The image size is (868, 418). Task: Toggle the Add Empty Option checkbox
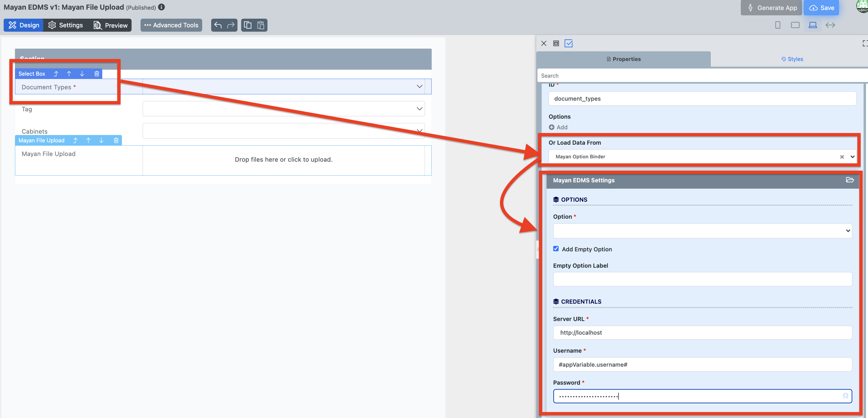(556, 249)
